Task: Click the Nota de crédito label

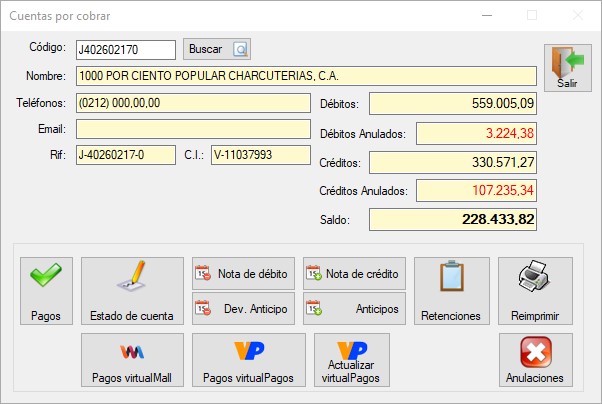Action: 362,273
